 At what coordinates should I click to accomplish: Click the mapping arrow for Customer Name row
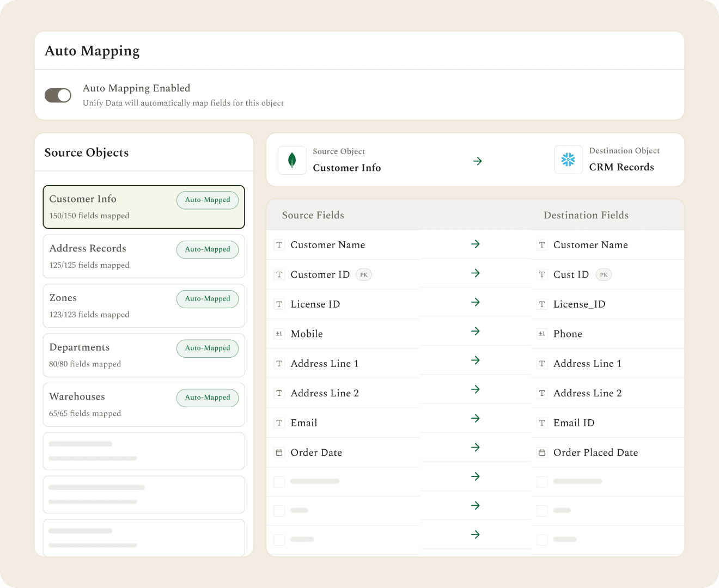[x=476, y=244]
